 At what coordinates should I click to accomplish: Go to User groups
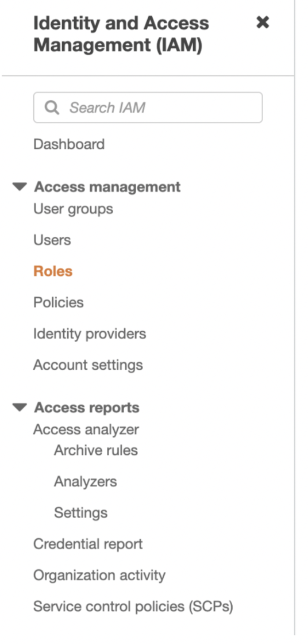[x=73, y=209]
